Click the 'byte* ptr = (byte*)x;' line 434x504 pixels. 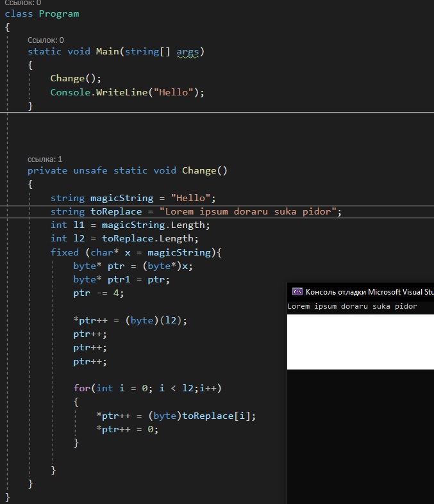tap(133, 266)
